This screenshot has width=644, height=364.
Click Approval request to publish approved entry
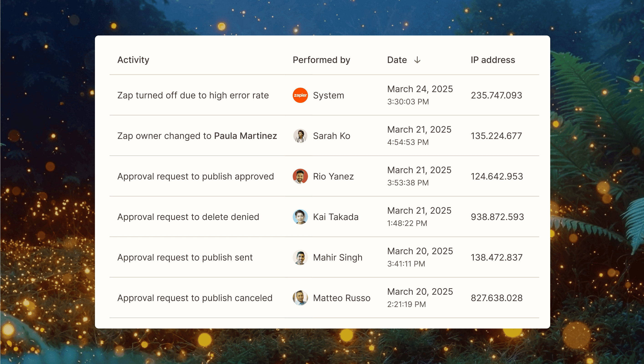196,176
